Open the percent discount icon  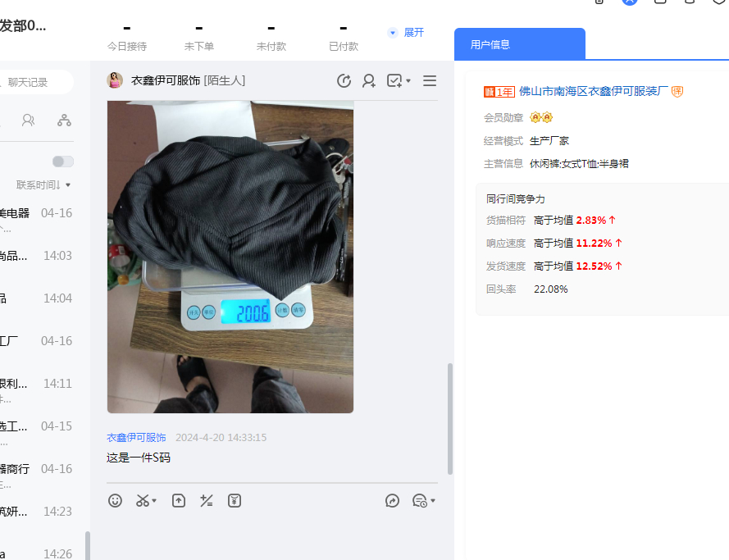pos(207,500)
